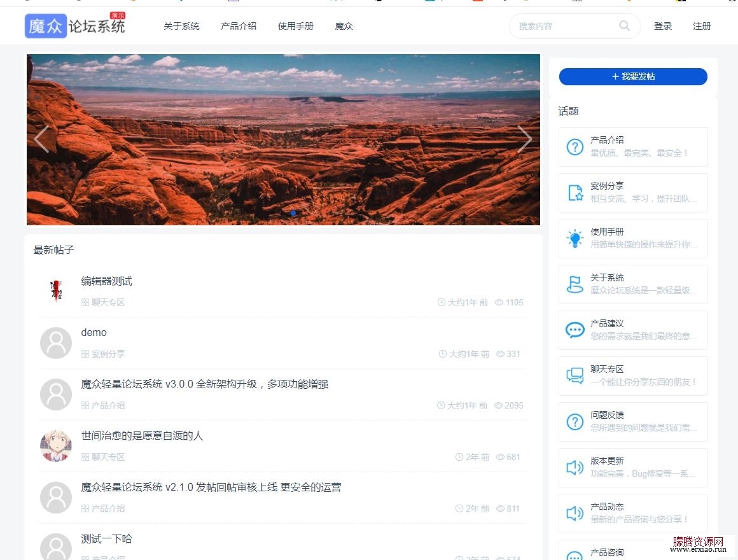Click the 产品建议 topic chat bubble icon
The height and width of the screenshot is (560, 738).
pyautogui.click(x=574, y=330)
